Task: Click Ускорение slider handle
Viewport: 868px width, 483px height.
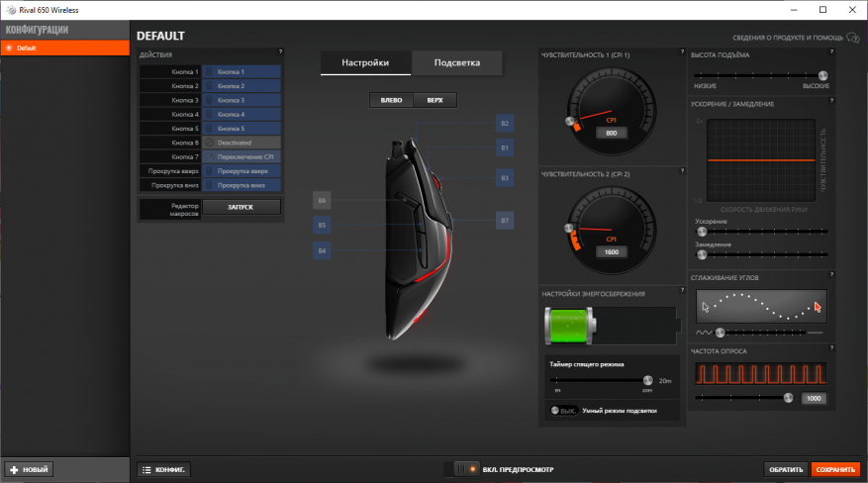Action: (702, 232)
